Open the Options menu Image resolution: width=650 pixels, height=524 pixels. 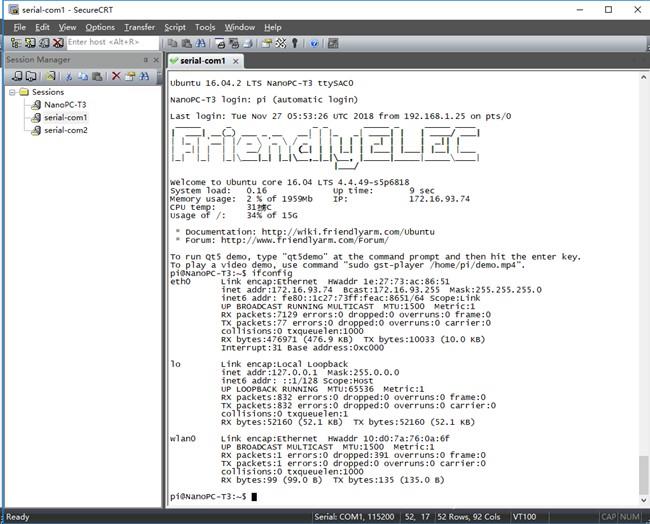pos(100,27)
